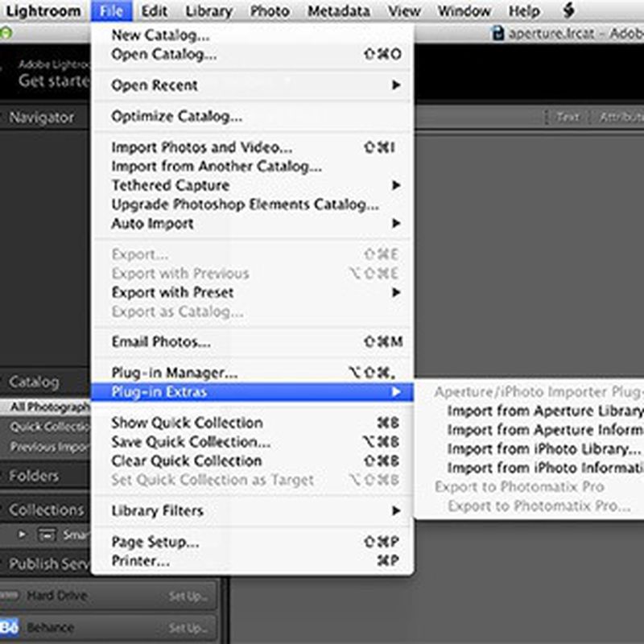644x644 pixels.
Task: Click the Behance Bē publish service icon
Action: (x=9, y=628)
